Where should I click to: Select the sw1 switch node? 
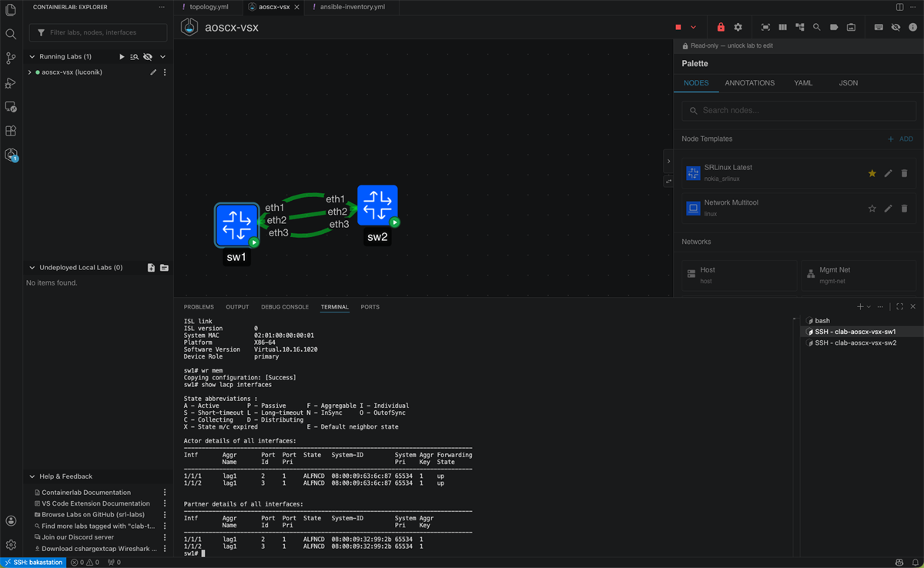pos(236,225)
